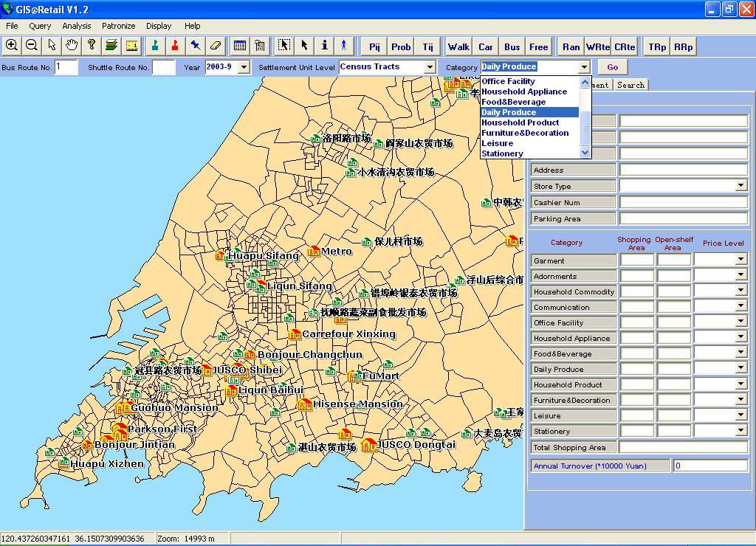This screenshot has height=546, width=756.
Task: Click the Tij toolbar button
Action: 427,46
